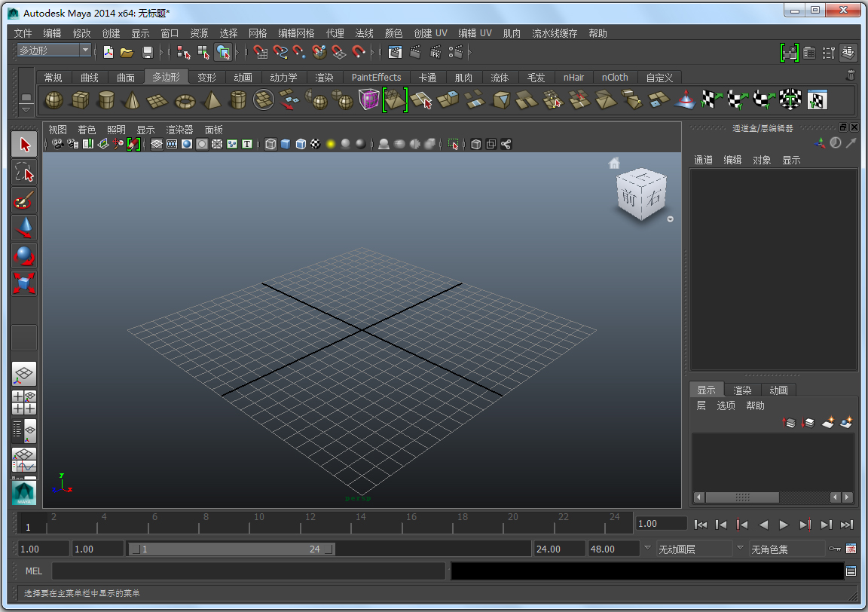
Task: Select the Polygon Sphere tool
Action: click(x=51, y=99)
